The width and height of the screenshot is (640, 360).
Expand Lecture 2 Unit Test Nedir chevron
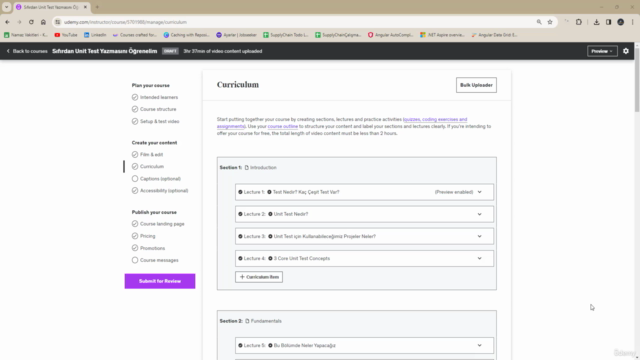(480, 214)
